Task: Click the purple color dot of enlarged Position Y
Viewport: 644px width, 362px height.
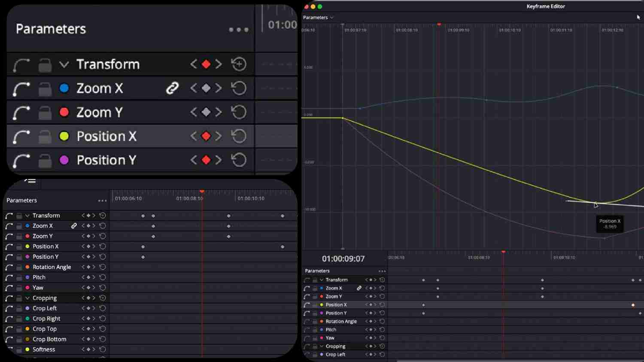Action: 64,160
